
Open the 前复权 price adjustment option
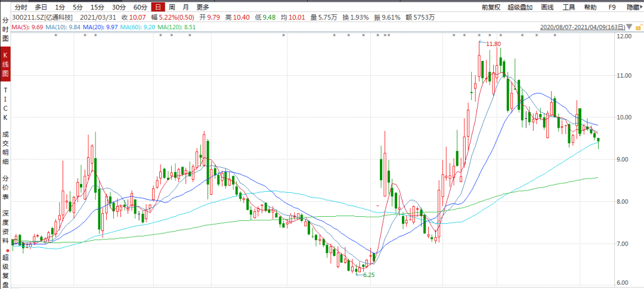pos(491,7)
